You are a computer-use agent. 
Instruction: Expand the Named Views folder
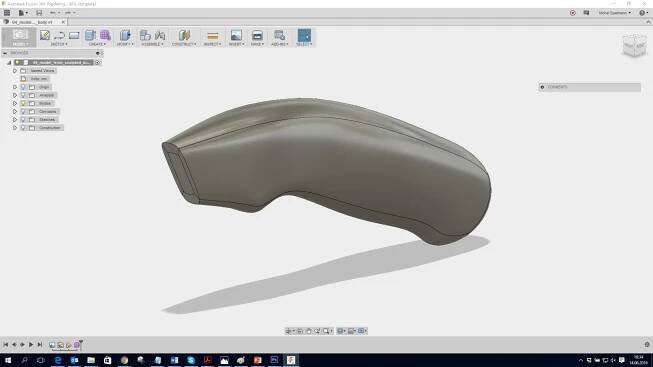tap(15, 71)
